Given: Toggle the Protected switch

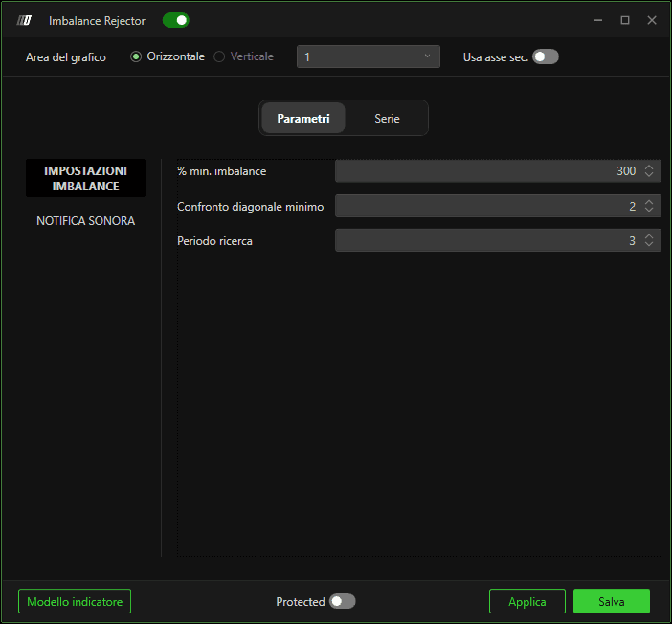Looking at the screenshot, I should 342,601.
